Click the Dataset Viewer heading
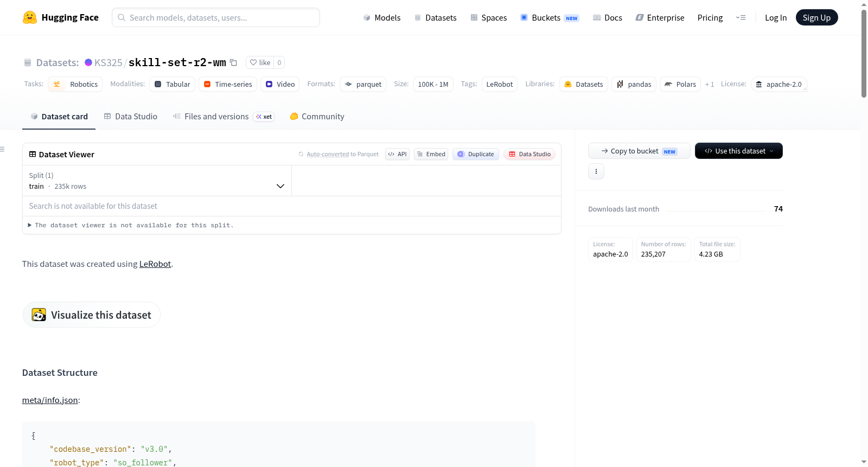 click(67, 155)
